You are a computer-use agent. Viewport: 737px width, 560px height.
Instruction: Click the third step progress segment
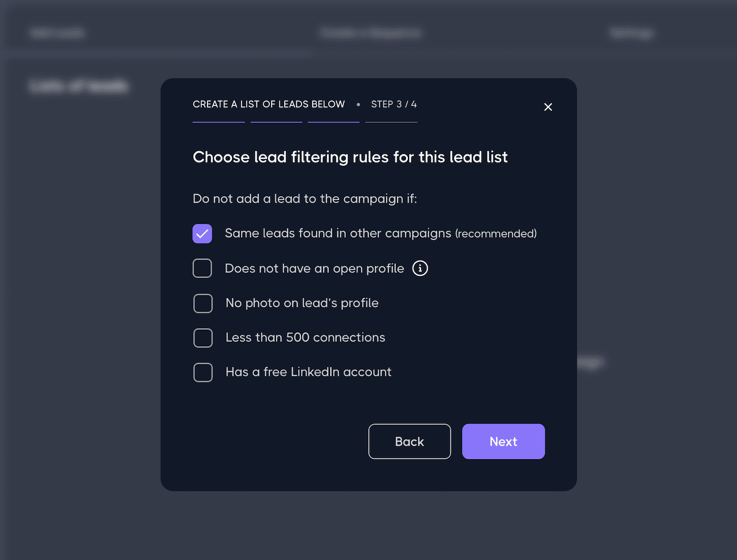[333, 122]
